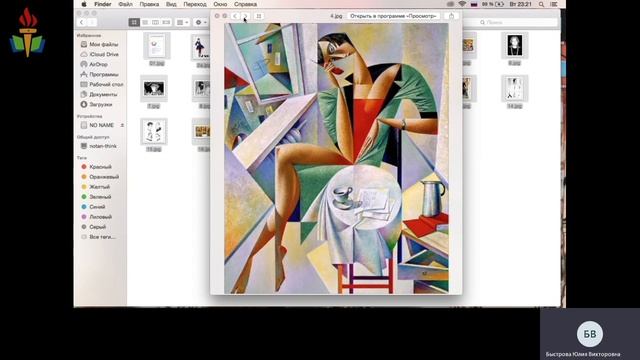Viewport: 640px width, 360px height.
Task: Select the Красный tag
Action: coord(96,167)
